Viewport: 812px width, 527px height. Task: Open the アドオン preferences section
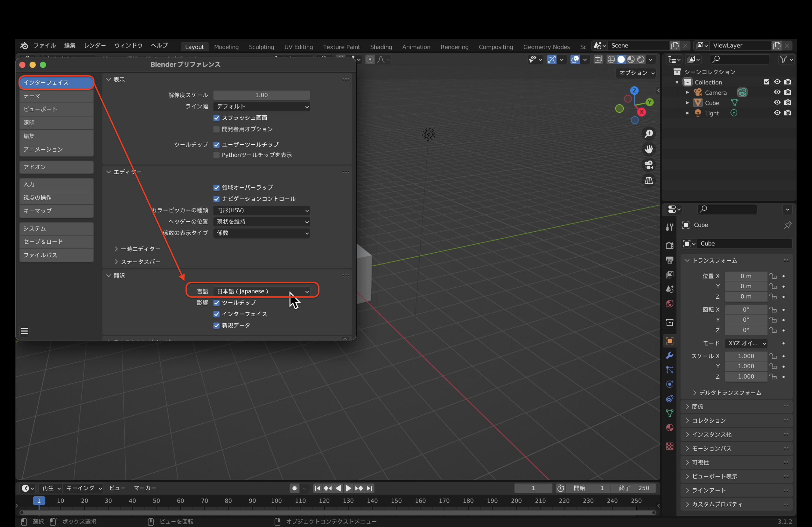click(57, 167)
